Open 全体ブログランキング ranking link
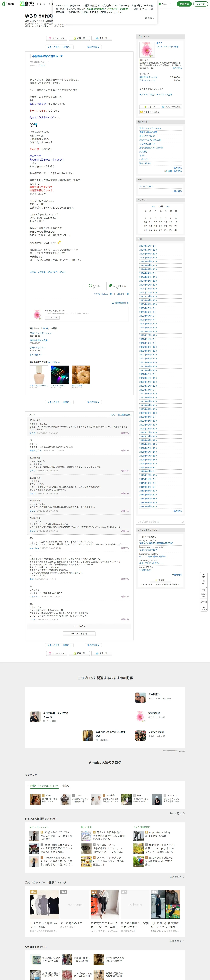The height and width of the screenshot is (980, 210). 148,77
